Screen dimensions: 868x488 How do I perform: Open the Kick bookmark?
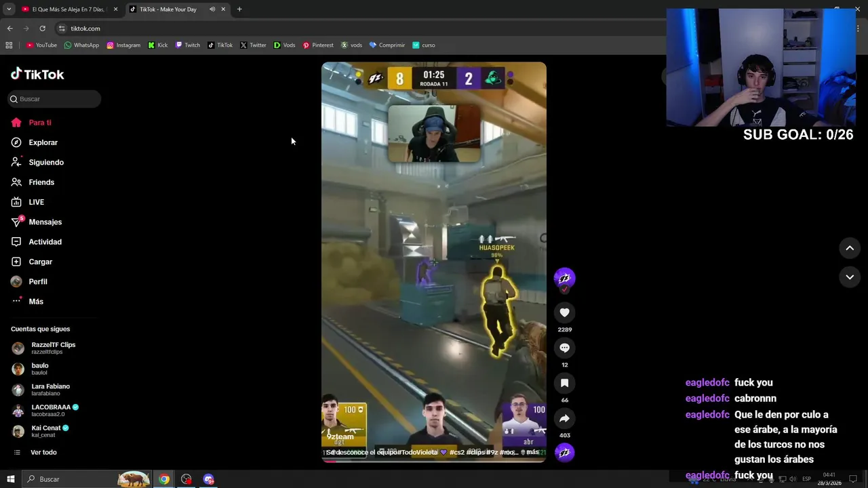[x=158, y=45]
